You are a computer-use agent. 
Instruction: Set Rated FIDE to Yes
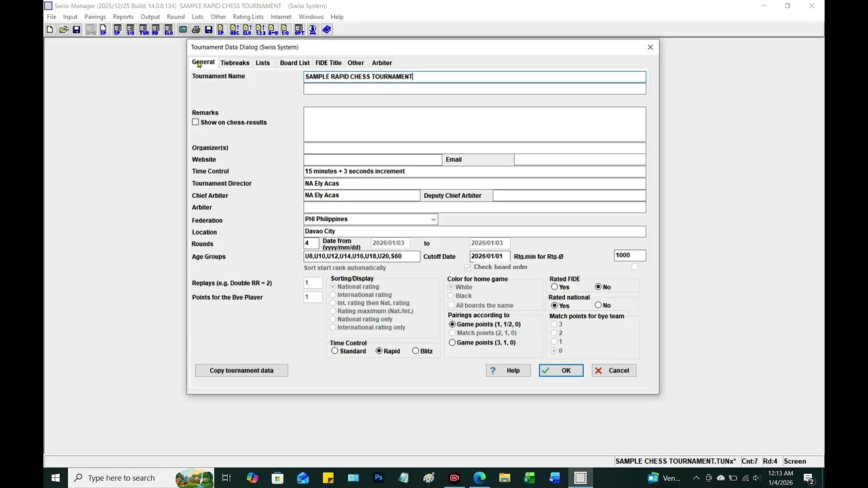(x=554, y=287)
